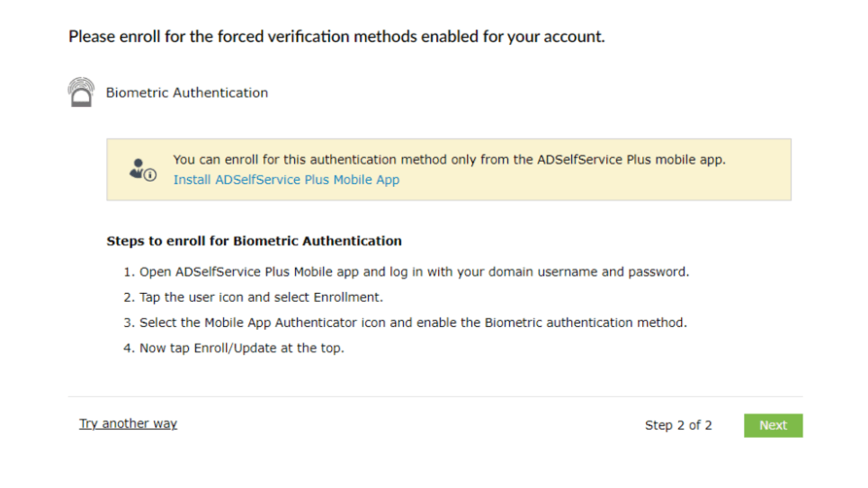Click the "You can enroll for this authentication" notice text

(x=449, y=160)
